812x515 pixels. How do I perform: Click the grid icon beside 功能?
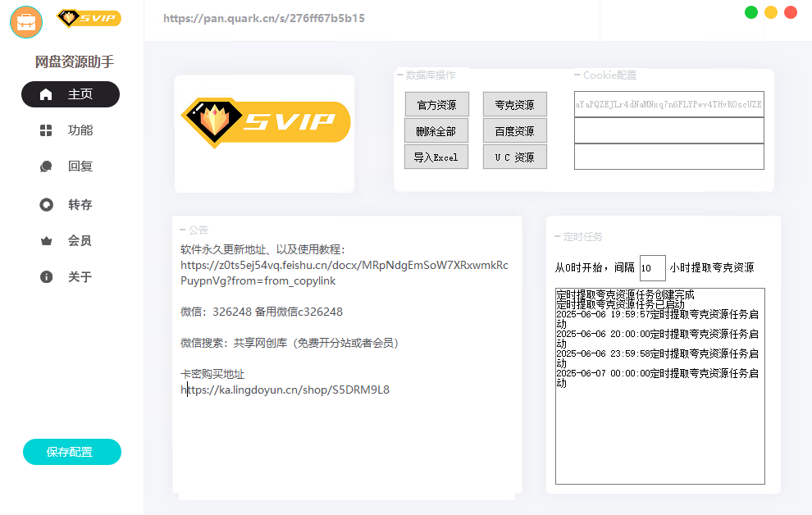tap(46, 130)
